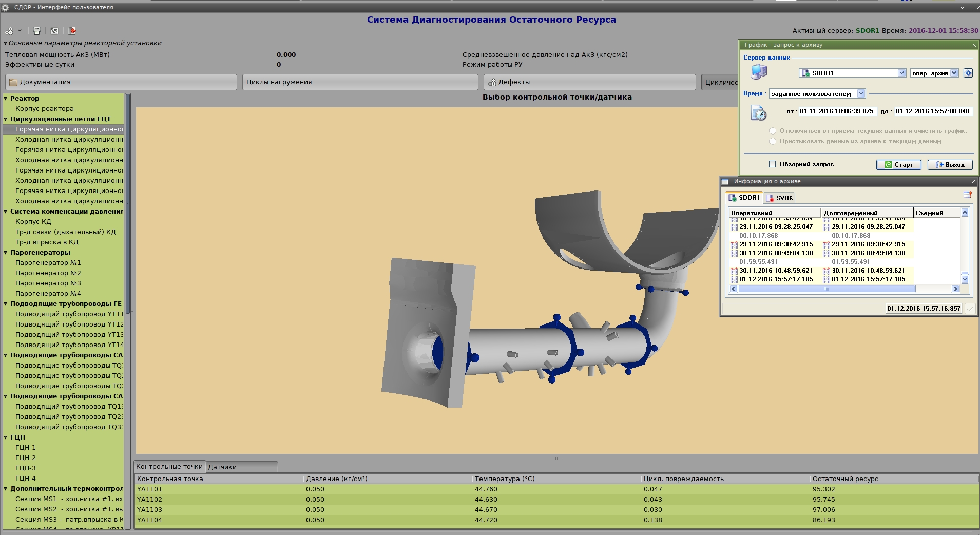Switch to the SVRK archive tab
Image resolution: width=980 pixels, height=535 pixels.
coord(780,198)
